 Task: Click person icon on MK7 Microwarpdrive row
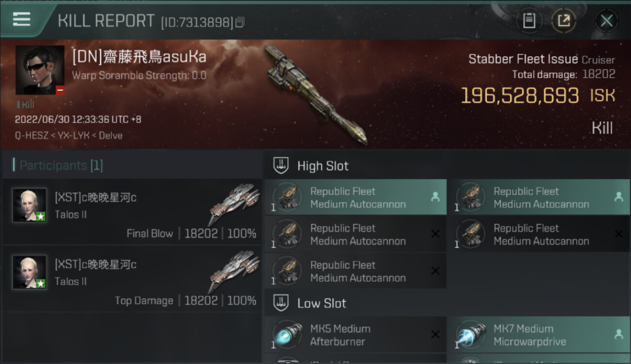618,334
